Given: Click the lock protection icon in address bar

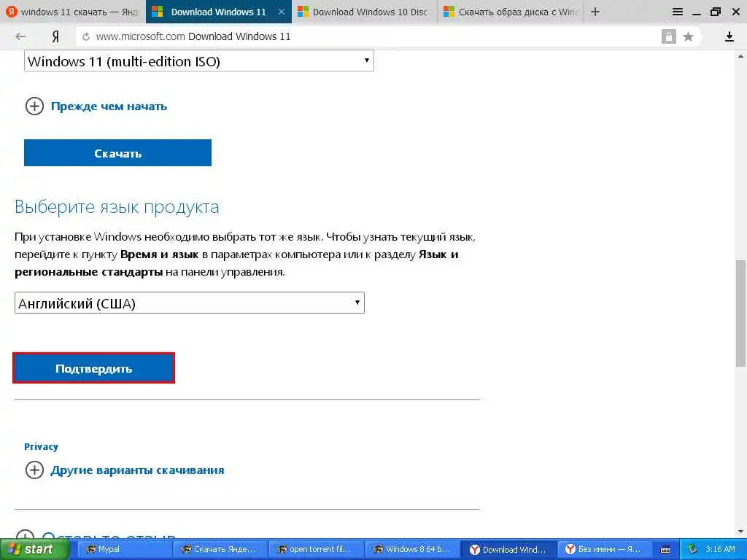Looking at the screenshot, I should click(668, 36).
